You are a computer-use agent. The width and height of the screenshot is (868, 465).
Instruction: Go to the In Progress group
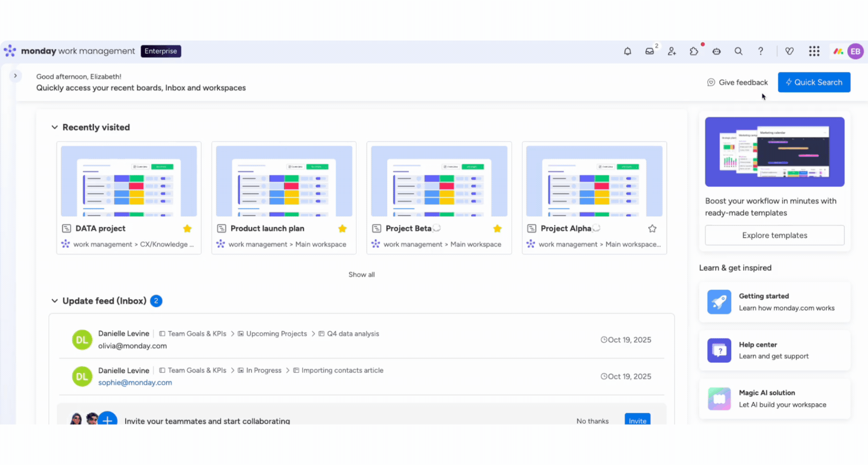coord(260,371)
